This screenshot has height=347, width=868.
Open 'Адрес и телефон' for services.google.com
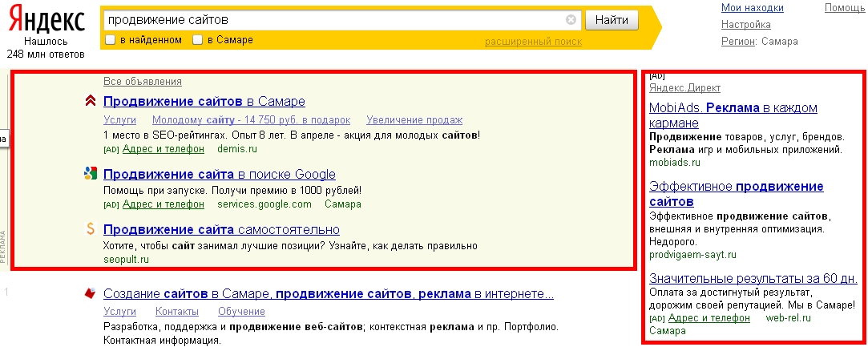click(164, 204)
